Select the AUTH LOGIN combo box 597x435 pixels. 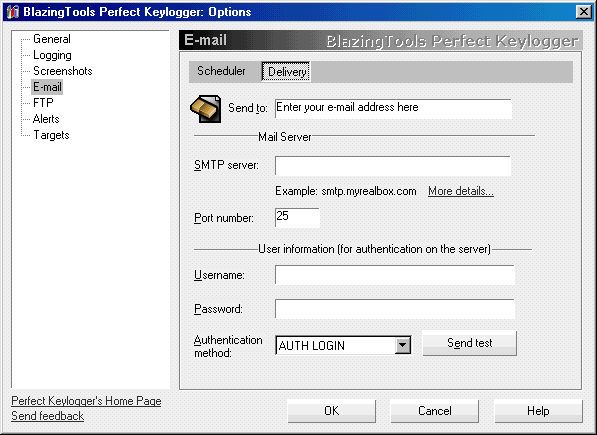tap(343, 345)
